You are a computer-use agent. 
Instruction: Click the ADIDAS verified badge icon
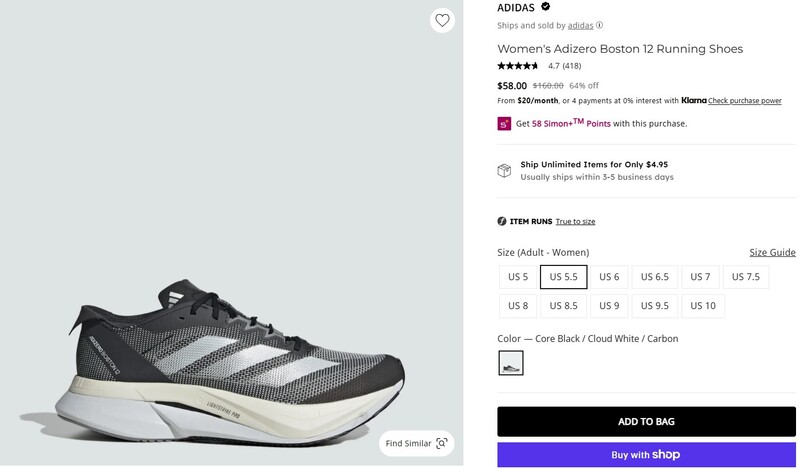pyautogui.click(x=546, y=6)
